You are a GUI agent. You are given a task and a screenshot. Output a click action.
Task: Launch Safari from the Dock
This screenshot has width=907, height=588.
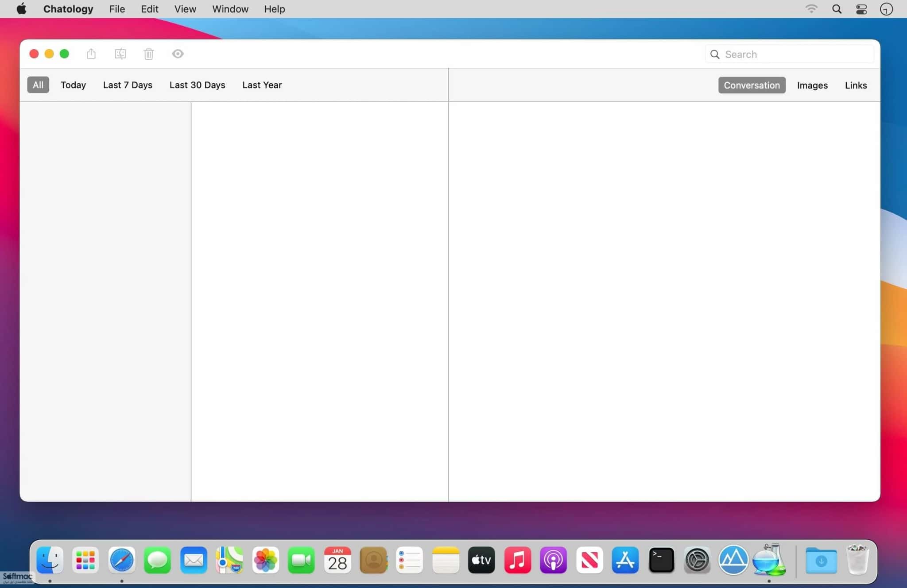[x=122, y=560]
